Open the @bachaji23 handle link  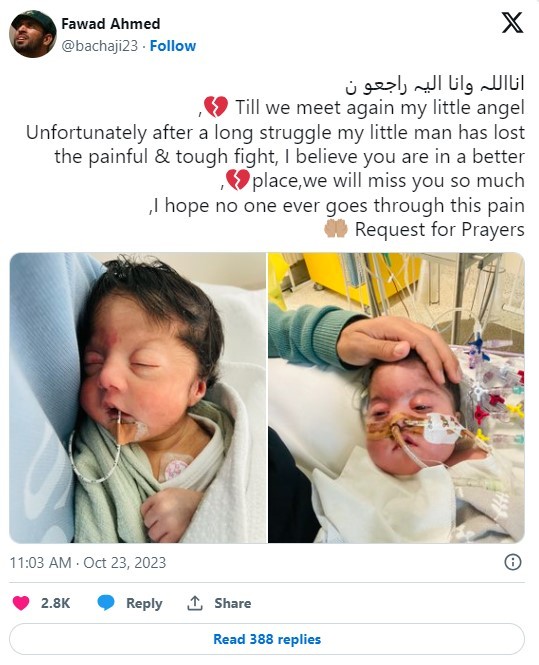100,46
